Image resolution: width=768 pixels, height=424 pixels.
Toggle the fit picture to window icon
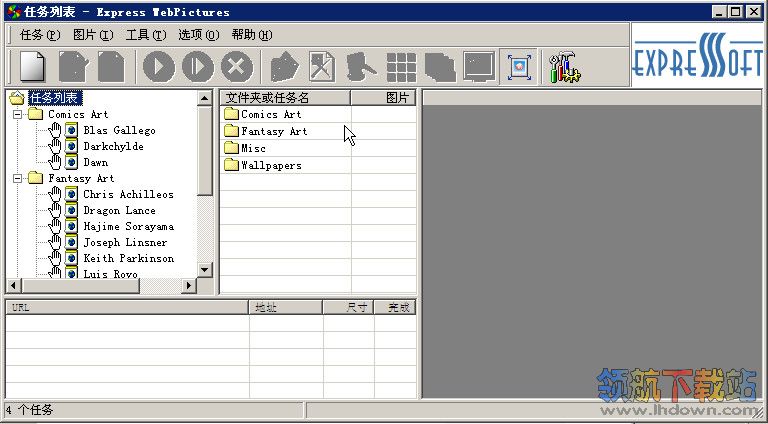[519, 67]
